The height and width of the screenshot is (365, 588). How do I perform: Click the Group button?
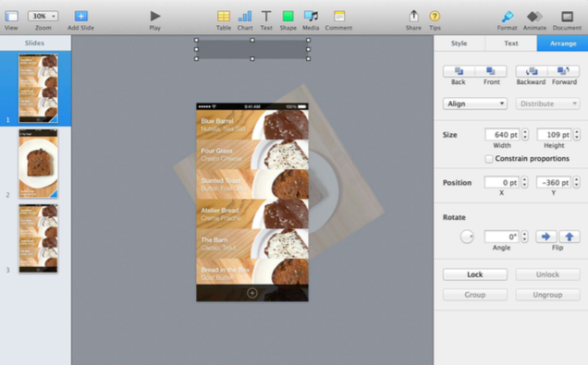(x=475, y=295)
